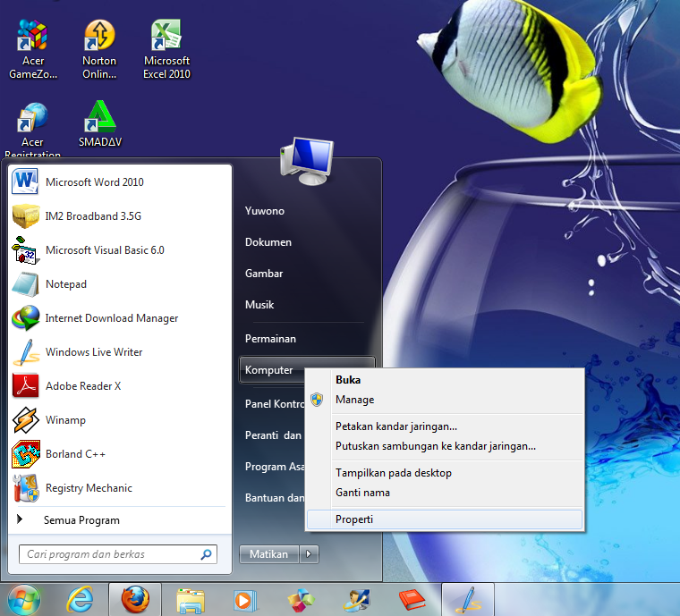Open Permainan in Start menu

(270, 339)
